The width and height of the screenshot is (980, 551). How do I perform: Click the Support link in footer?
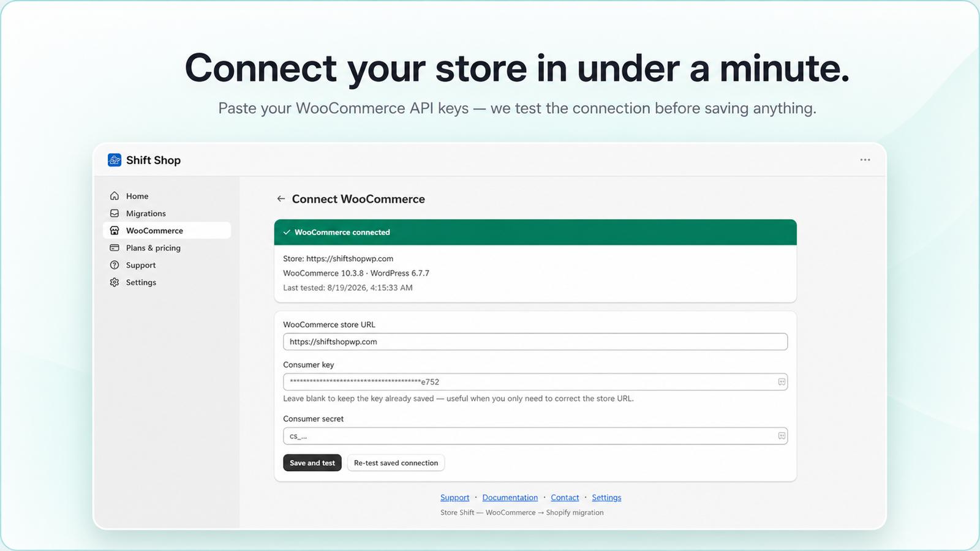pos(454,498)
